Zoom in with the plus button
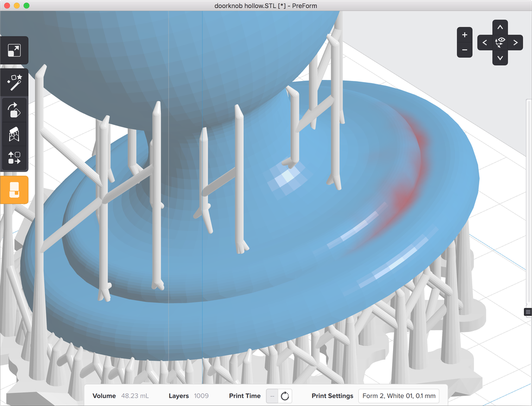Viewport: 532px width, 406px height. click(x=464, y=35)
